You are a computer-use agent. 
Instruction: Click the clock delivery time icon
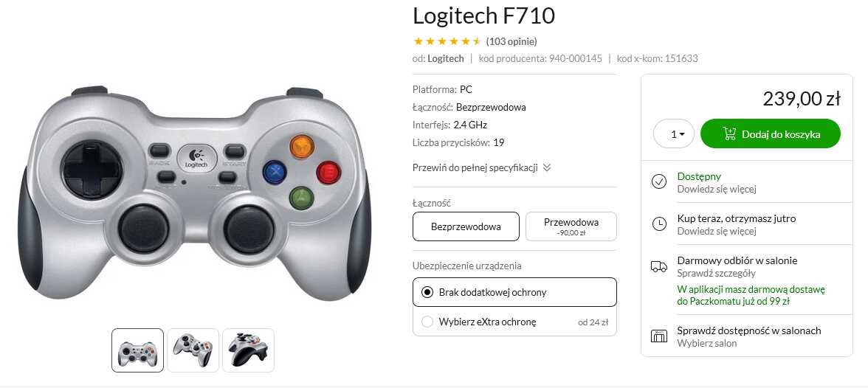tap(658, 224)
